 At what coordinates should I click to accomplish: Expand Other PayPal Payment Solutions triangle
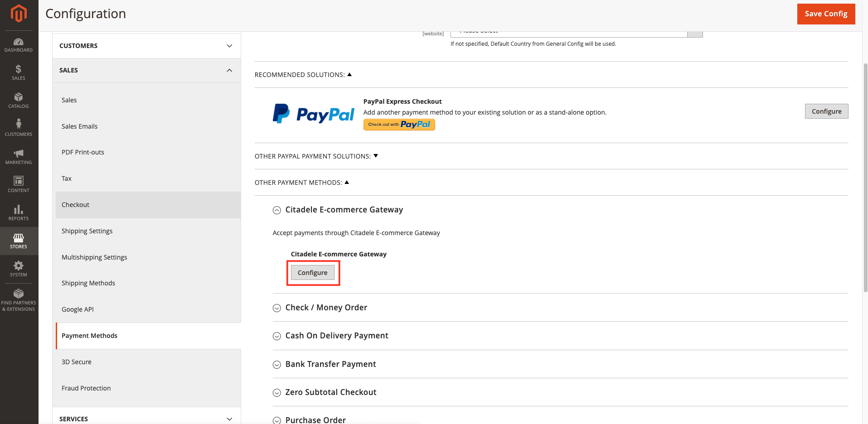pyautogui.click(x=376, y=156)
